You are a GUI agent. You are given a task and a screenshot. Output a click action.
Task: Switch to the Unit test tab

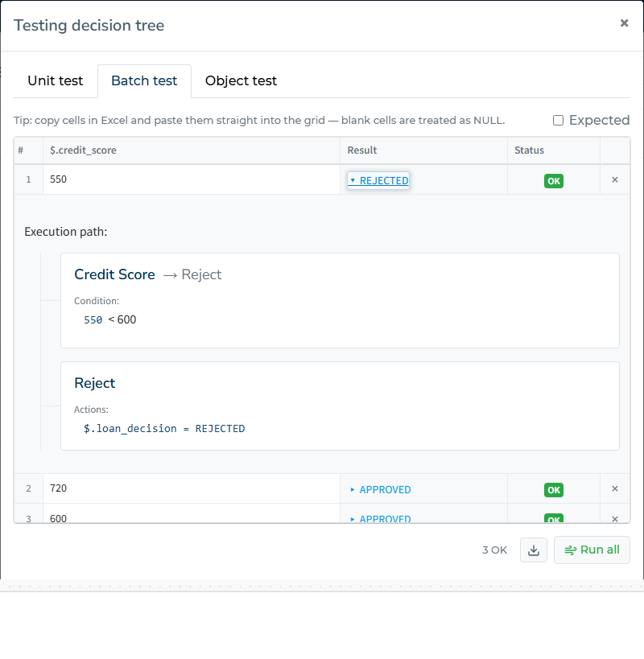[55, 80]
